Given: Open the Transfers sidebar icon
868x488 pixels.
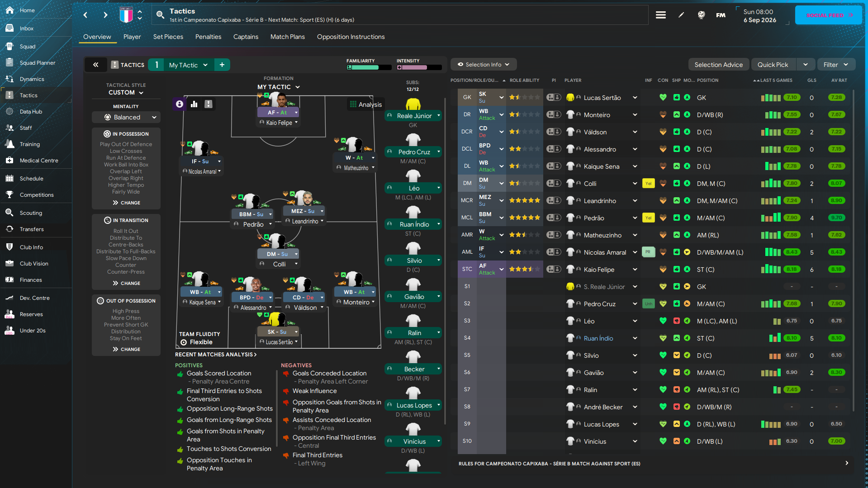Looking at the screenshot, I should click(9, 229).
